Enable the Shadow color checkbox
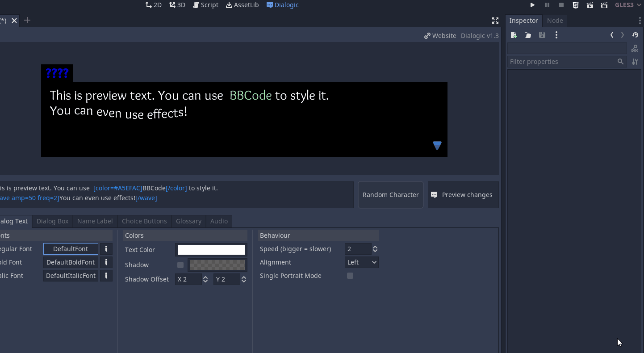 pos(180,265)
